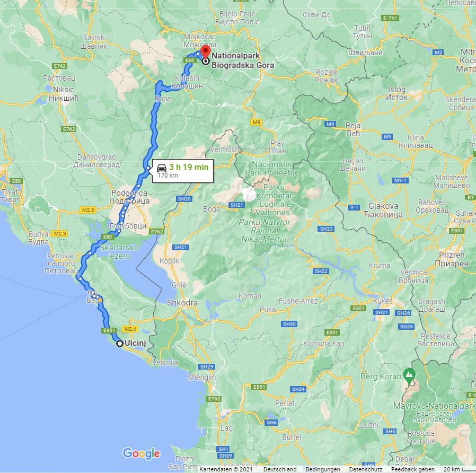476x473 pixels.
Task: Click the route waypoint dot near Petrovac
Action: [80, 278]
